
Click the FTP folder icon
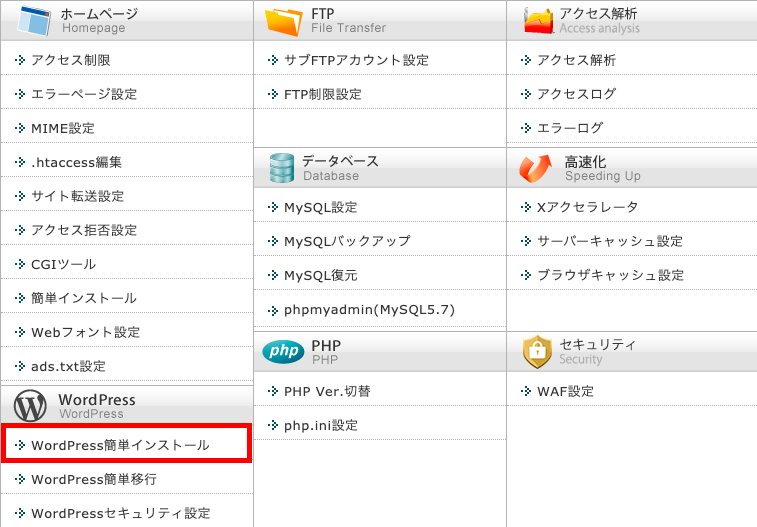pos(284,19)
